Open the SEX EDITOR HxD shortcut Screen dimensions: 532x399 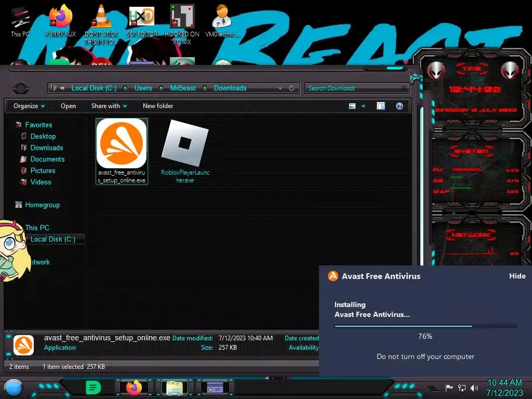pyautogui.click(x=142, y=21)
